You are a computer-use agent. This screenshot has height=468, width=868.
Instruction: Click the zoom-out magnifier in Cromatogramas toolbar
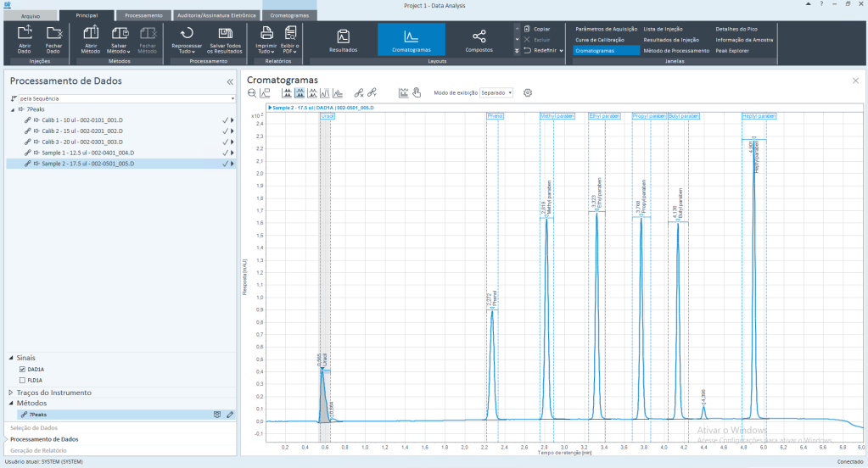click(252, 93)
